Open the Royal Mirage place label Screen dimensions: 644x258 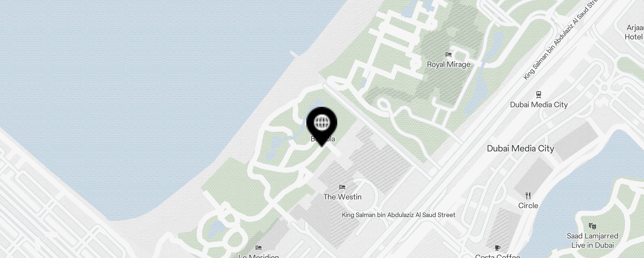coord(449,64)
